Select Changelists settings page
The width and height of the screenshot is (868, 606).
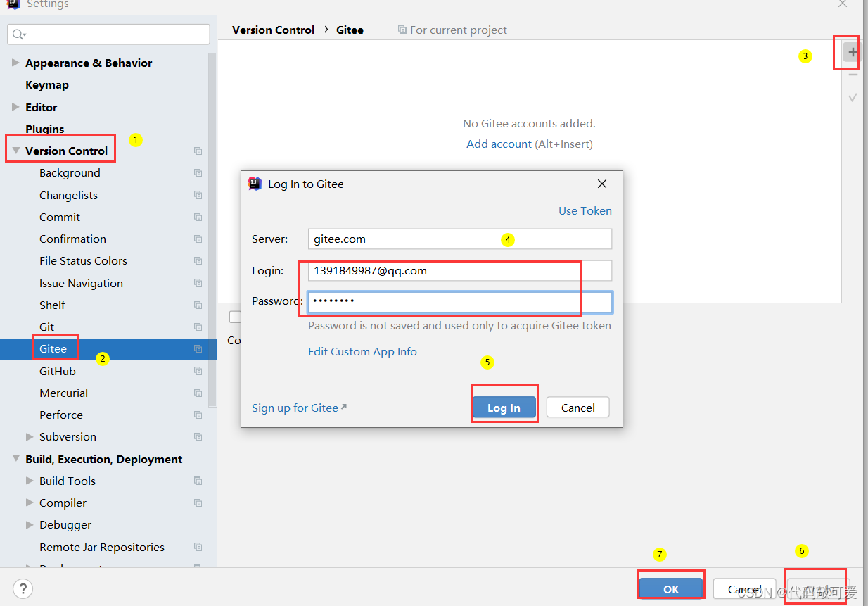tap(68, 195)
